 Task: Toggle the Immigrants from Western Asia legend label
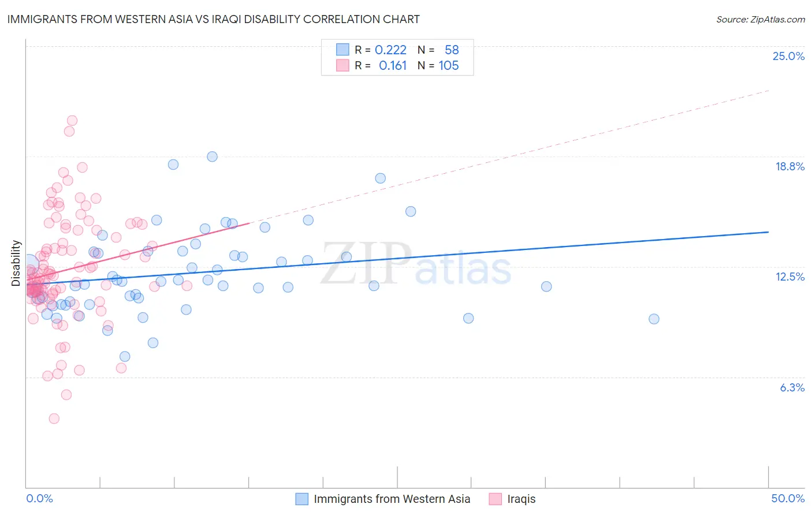point(392,499)
